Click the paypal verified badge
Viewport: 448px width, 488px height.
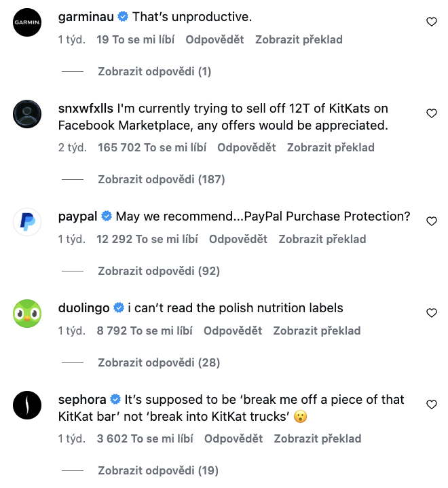(x=107, y=217)
